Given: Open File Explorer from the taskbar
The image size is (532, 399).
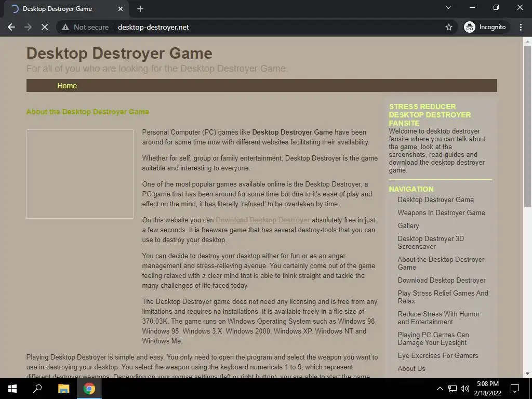Looking at the screenshot, I should (x=63, y=389).
